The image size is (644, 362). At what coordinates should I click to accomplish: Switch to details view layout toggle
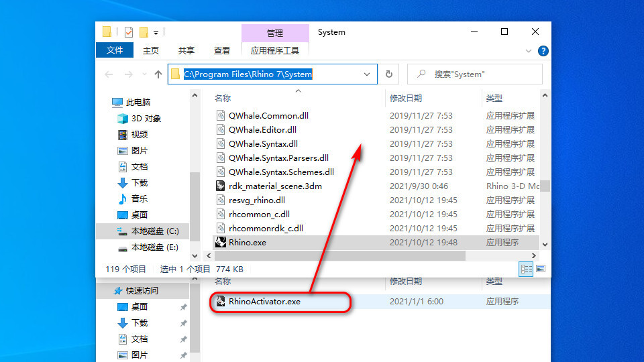click(527, 269)
